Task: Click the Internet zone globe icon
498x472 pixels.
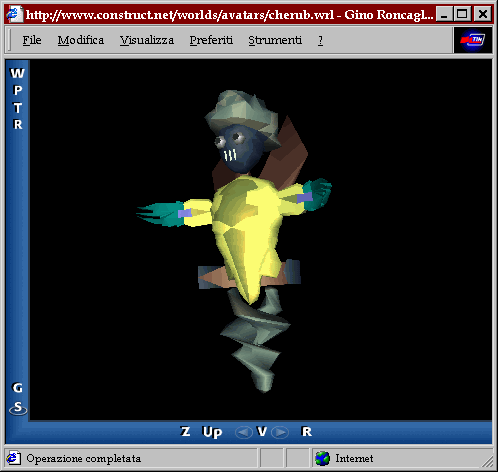Action: tap(322, 459)
